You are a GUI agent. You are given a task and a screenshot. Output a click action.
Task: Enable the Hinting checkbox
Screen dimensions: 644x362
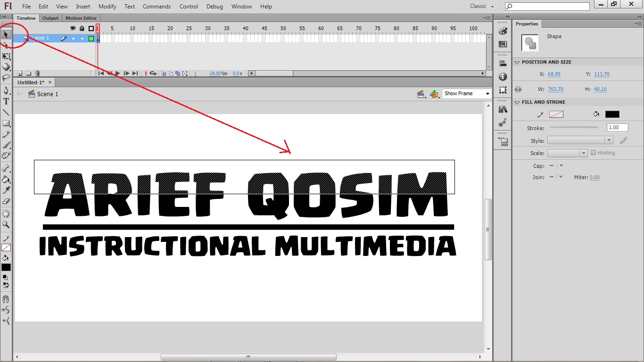click(594, 153)
